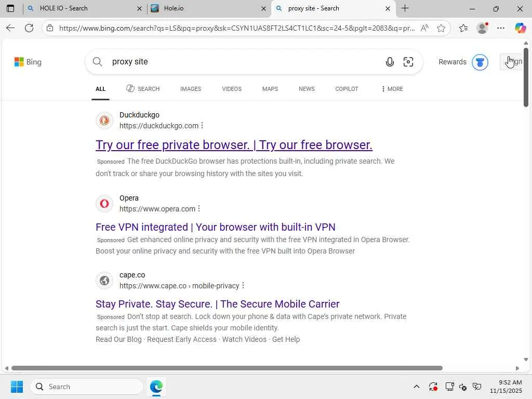This screenshot has height=399, width=532.
Task: Close the Hole.io browser tab
Action: (263, 8)
